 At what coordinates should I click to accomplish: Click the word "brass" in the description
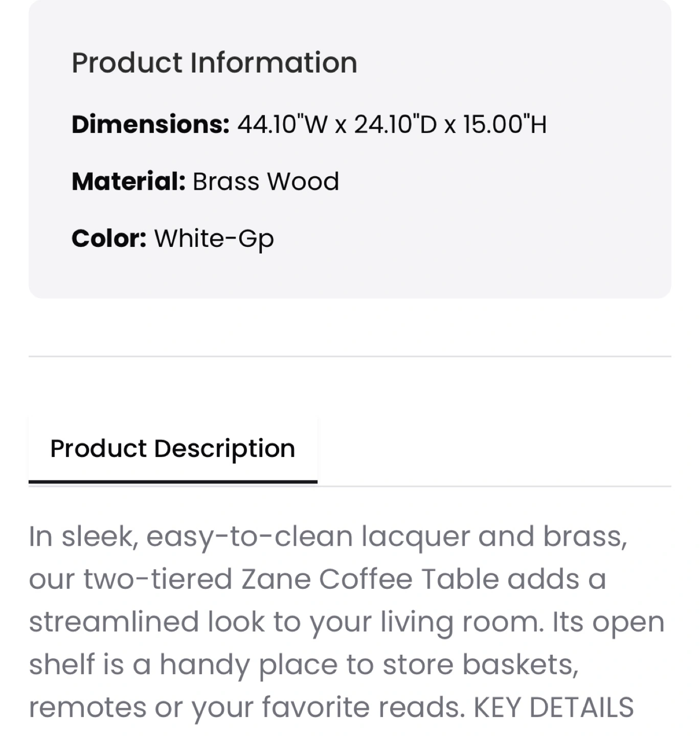(585, 537)
